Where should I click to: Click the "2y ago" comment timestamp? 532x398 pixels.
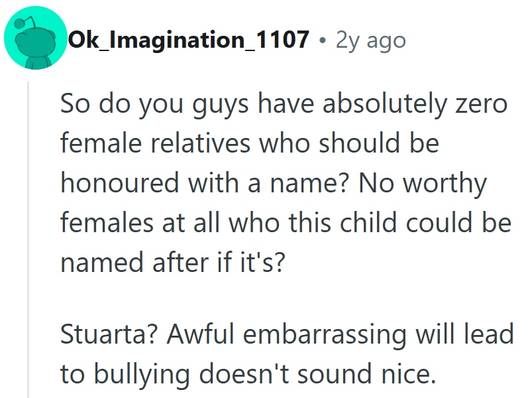370,41
